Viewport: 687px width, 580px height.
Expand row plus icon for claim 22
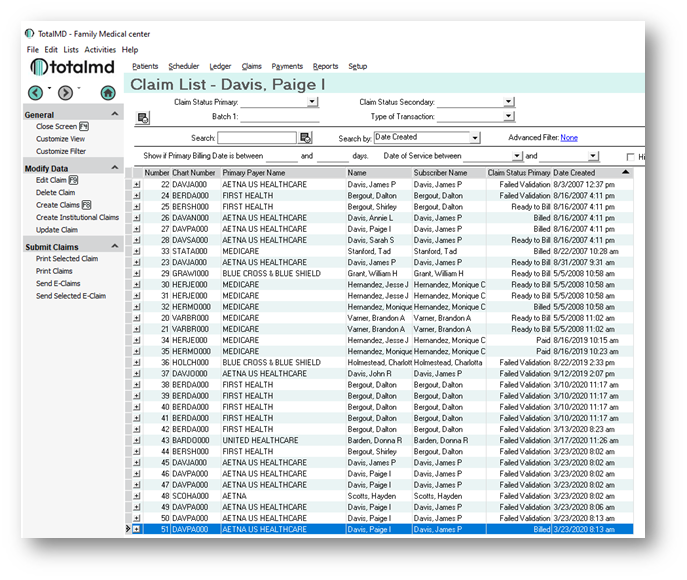[x=136, y=184]
